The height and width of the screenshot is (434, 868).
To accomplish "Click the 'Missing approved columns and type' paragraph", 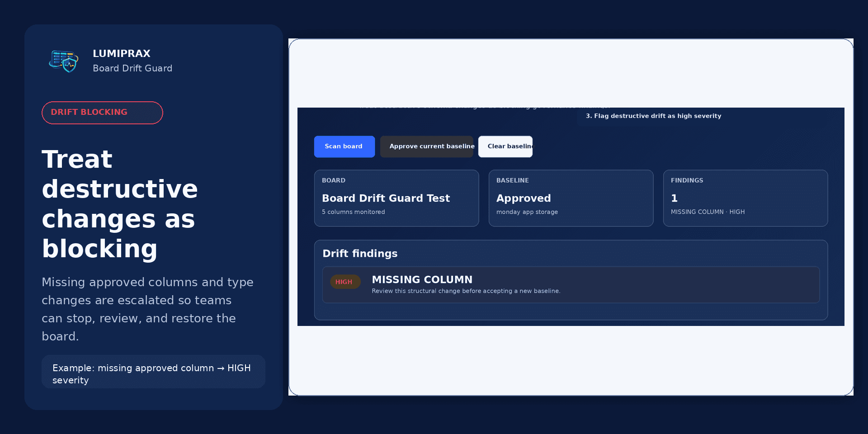I will click(x=147, y=309).
